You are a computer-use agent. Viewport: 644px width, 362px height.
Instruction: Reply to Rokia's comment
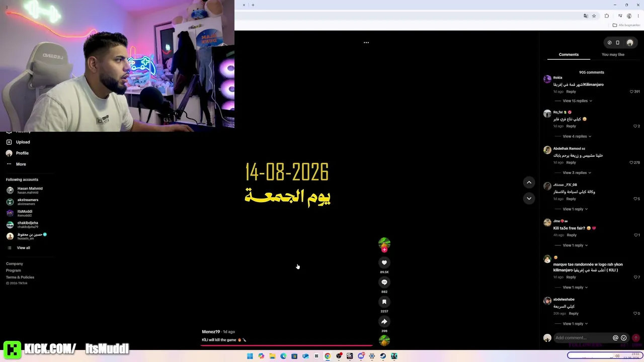coord(571,92)
